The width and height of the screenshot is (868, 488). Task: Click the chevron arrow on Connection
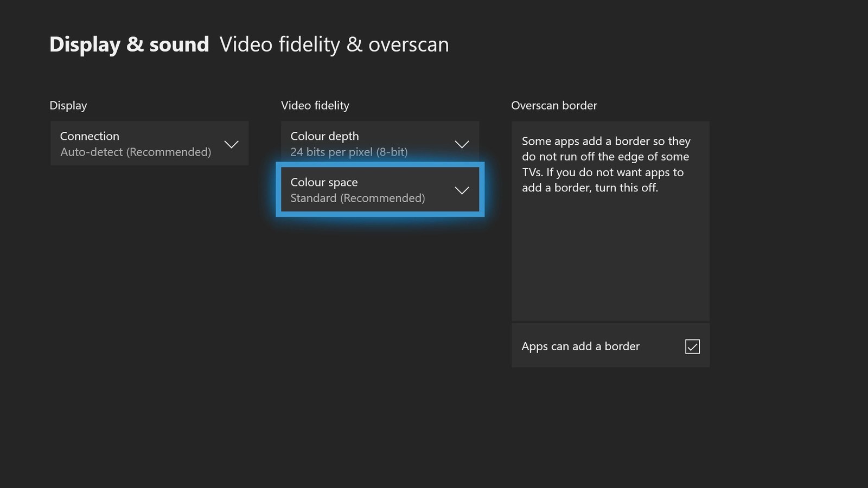click(232, 144)
